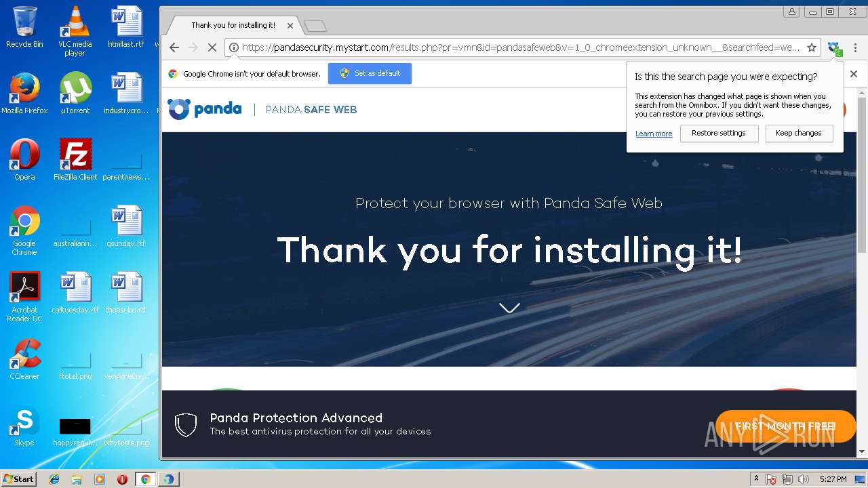Viewport: 868px width, 488px height.
Task: Show hidden tray icons arrow
Action: point(755,479)
